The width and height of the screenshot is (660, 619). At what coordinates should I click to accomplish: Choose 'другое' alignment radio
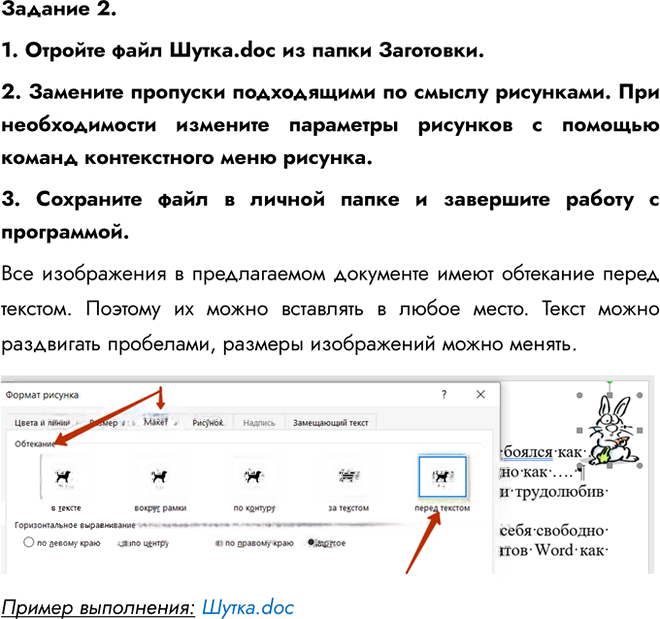coord(311,542)
